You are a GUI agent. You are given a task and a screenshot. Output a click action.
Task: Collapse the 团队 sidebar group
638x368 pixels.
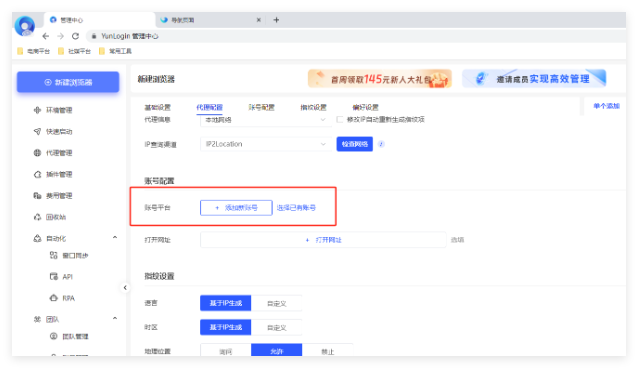coord(115,318)
